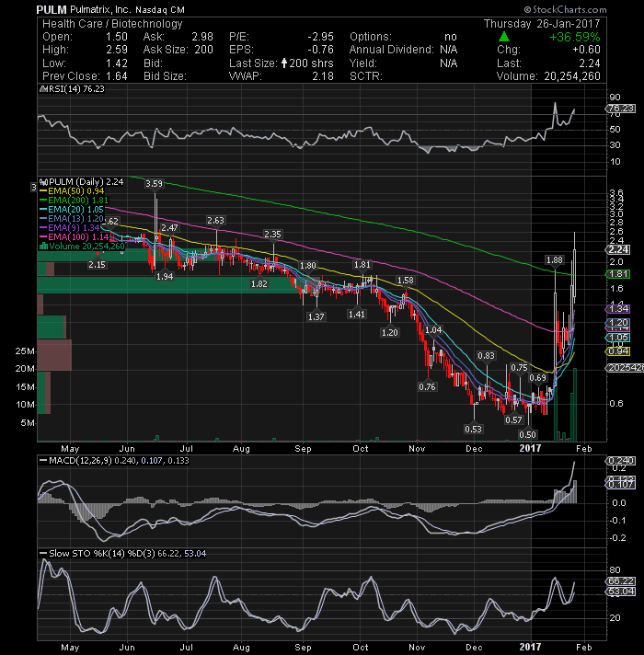Click the '0.240' MACD axis value tag
Screen dimensions: 644x655
[x=621, y=460]
